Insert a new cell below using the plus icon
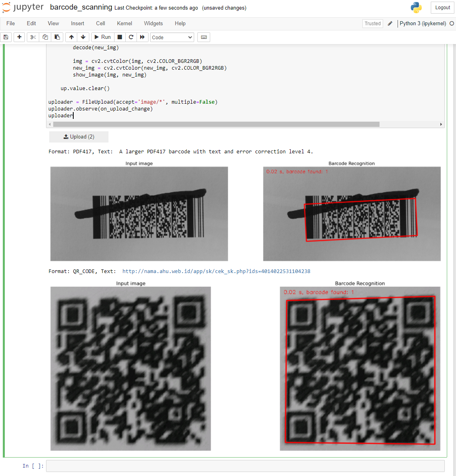The height and width of the screenshot is (476, 456). (x=19, y=37)
